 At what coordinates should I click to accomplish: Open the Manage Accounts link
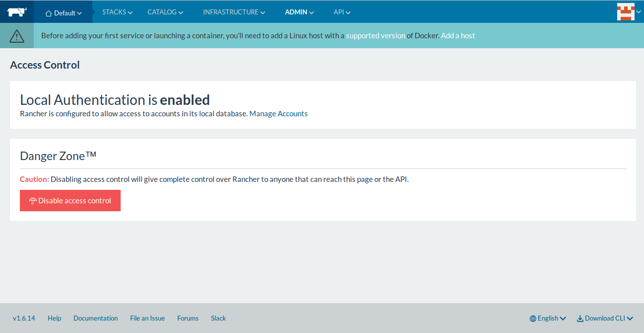click(279, 114)
